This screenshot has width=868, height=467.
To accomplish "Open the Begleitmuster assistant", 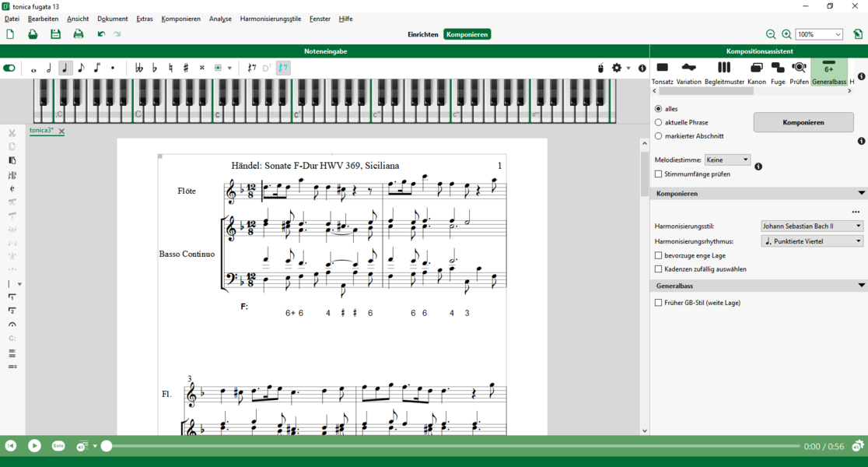I will 724,72.
